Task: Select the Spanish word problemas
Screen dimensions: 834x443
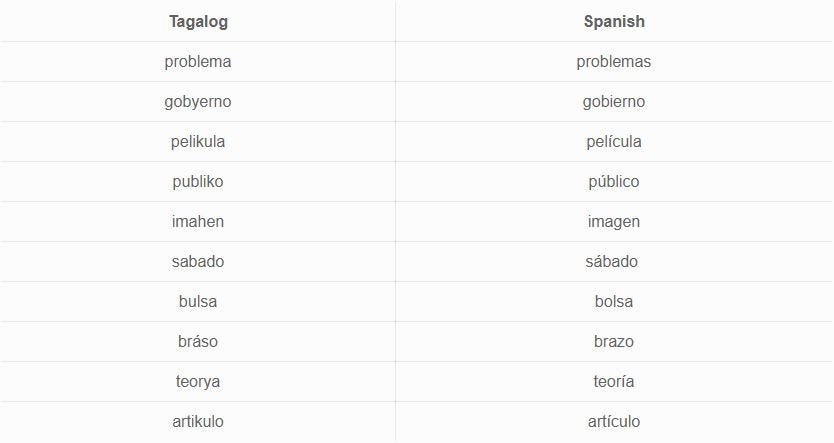Action: (614, 62)
